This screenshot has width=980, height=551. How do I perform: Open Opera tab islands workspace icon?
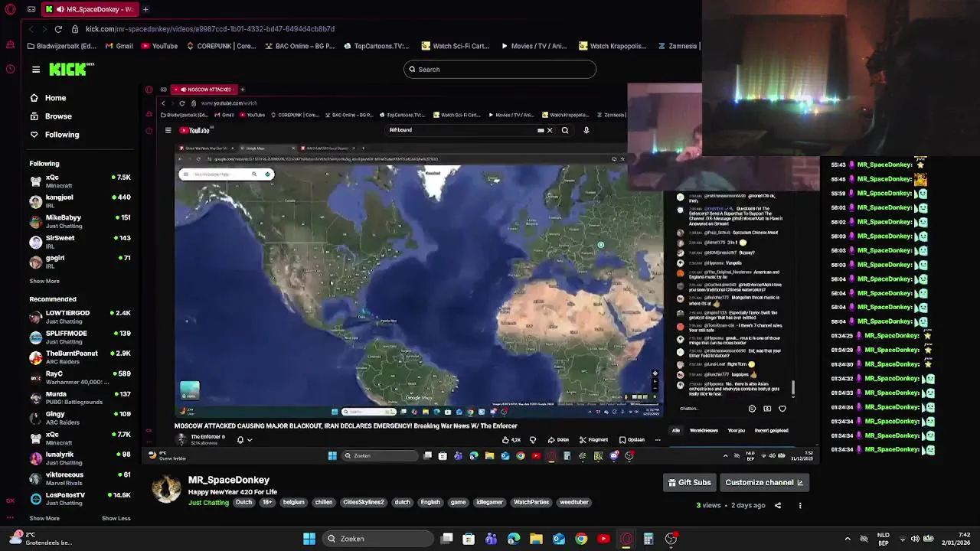[x=31, y=9]
